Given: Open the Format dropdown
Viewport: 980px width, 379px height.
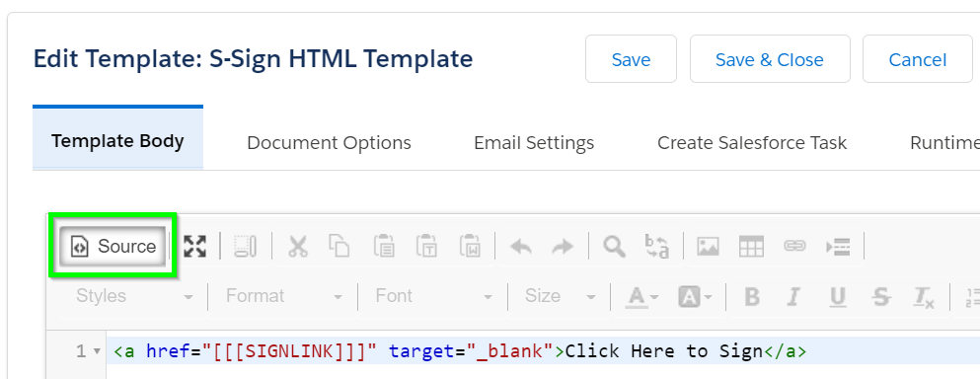Looking at the screenshot, I should [284, 296].
